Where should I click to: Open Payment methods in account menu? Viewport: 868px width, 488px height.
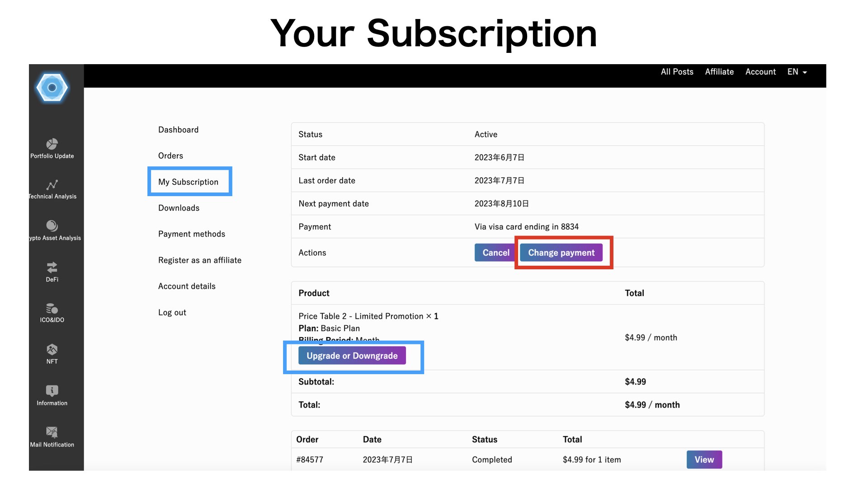pos(192,234)
